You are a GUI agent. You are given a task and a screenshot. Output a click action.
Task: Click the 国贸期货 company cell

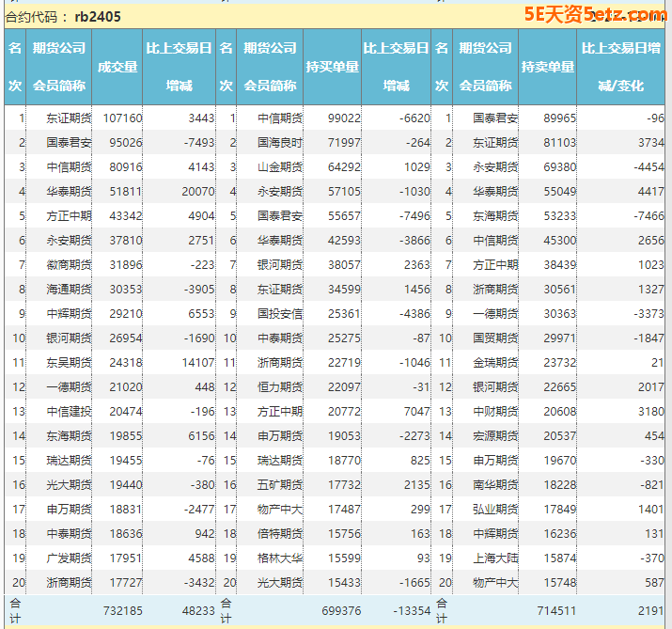[x=495, y=338]
